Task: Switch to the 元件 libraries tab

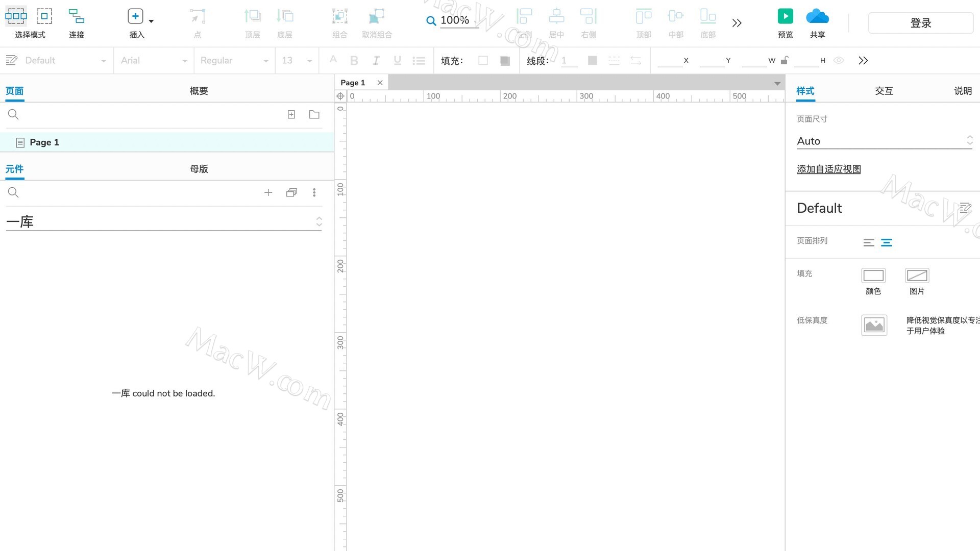Action: [x=14, y=169]
